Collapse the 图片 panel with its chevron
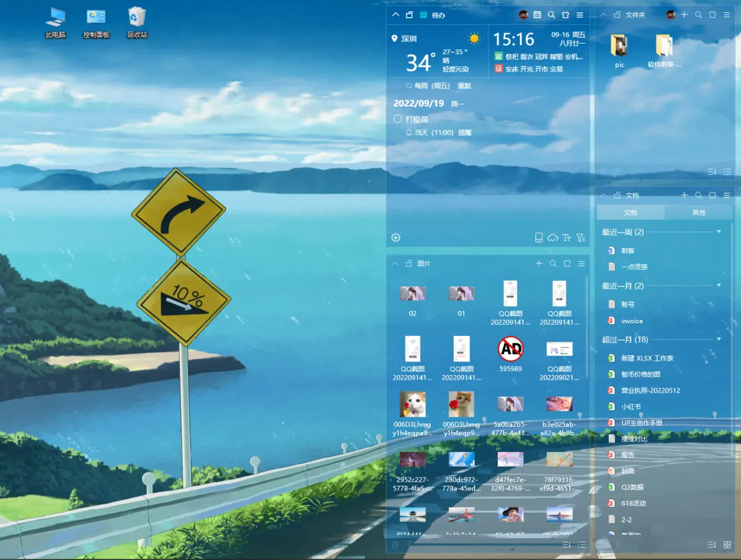 pyautogui.click(x=395, y=263)
